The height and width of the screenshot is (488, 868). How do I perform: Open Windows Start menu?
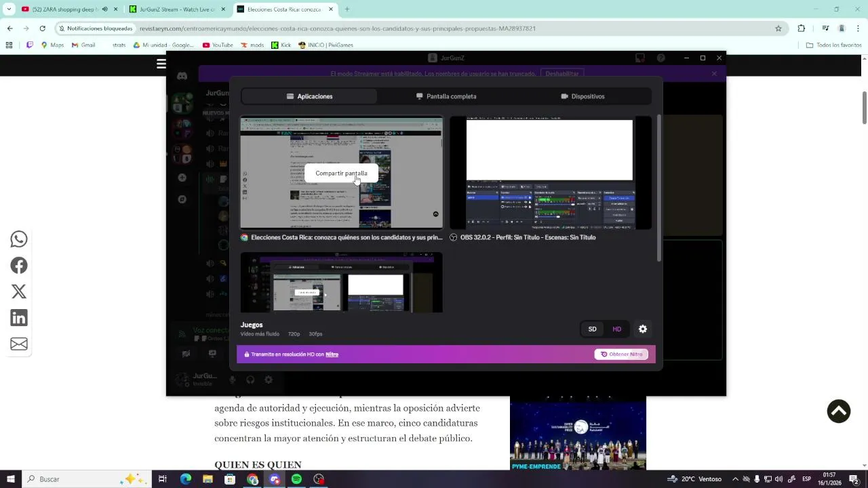coord(11,479)
